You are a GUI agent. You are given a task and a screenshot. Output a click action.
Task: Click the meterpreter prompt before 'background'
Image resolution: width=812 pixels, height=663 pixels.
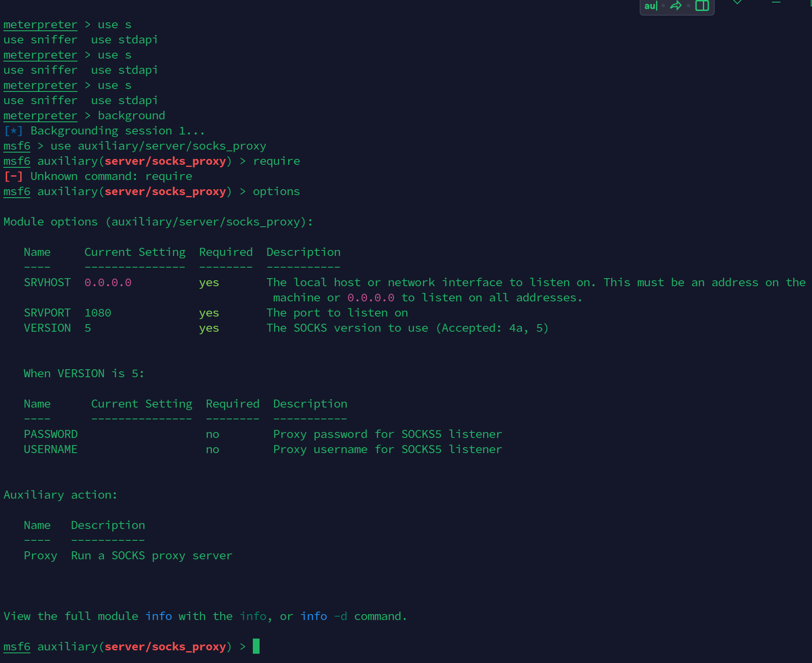40,115
